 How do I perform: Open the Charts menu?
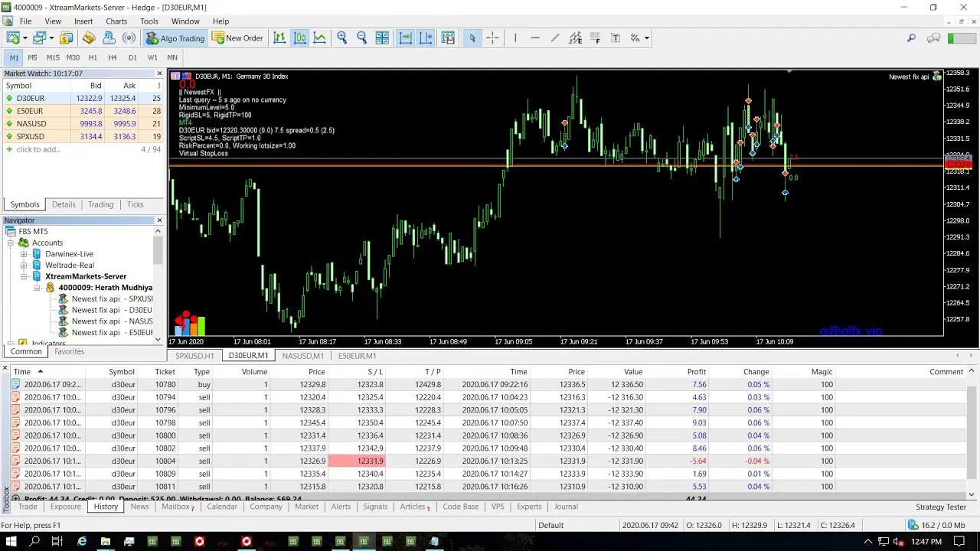click(x=116, y=21)
